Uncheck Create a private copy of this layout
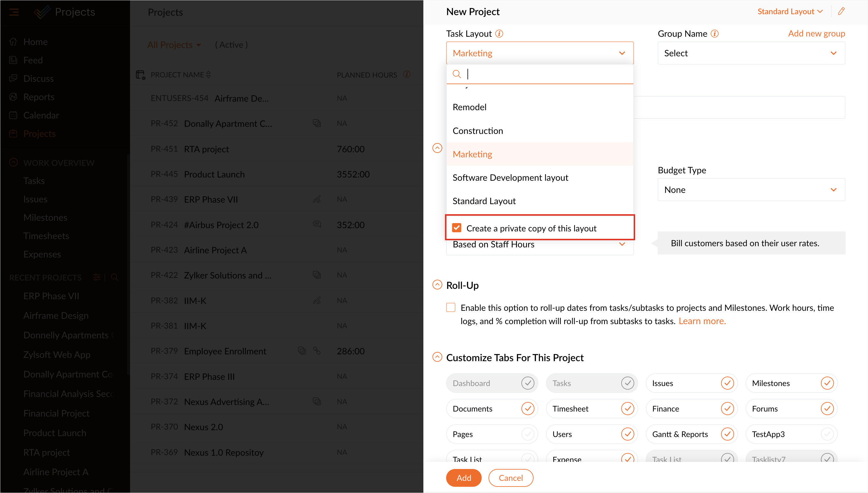The height and width of the screenshot is (493, 868). click(x=456, y=228)
